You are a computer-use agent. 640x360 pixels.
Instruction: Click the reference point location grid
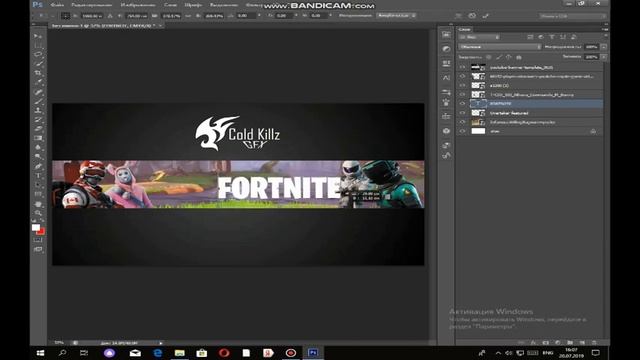point(65,16)
